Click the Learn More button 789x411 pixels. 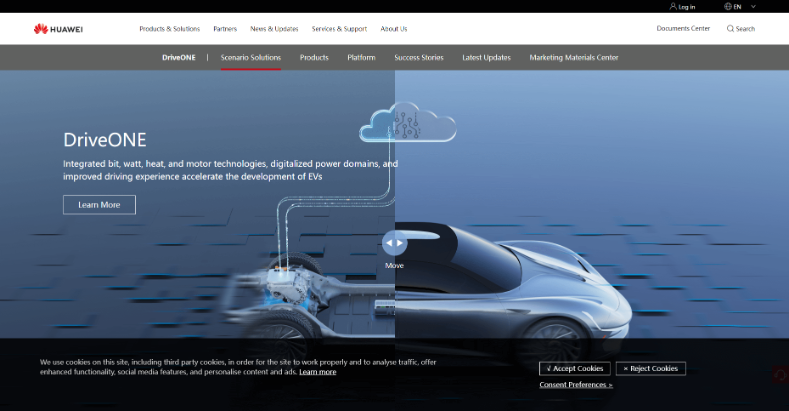click(x=99, y=205)
